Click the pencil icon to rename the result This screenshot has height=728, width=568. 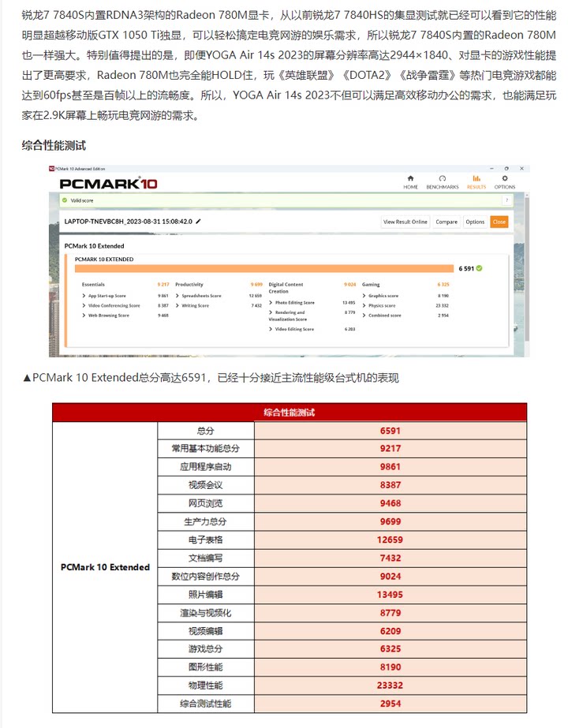[198, 222]
